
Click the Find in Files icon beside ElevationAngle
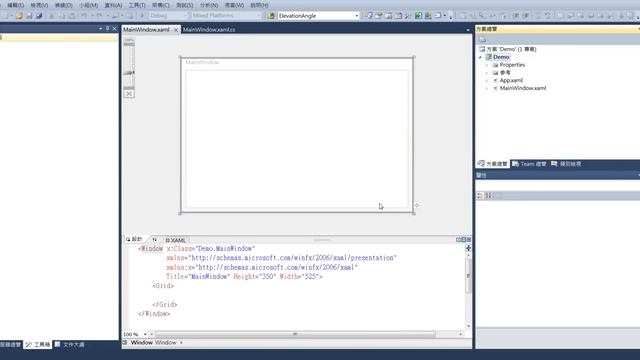click(x=271, y=16)
